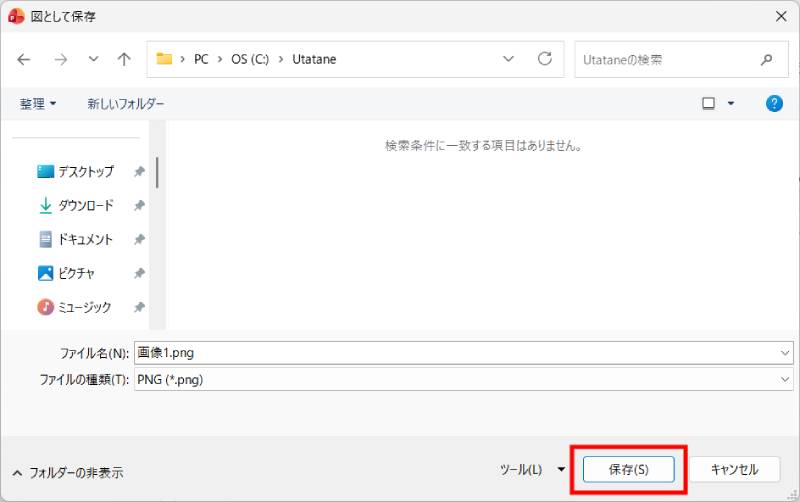
Task: Close the 図として保存 dialog
Action: pyautogui.click(x=781, y=16)
